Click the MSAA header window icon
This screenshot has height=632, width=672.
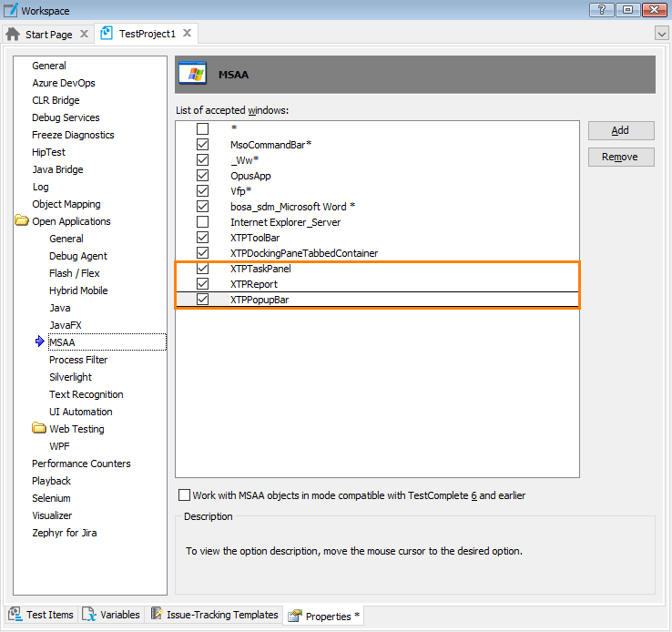192,74
